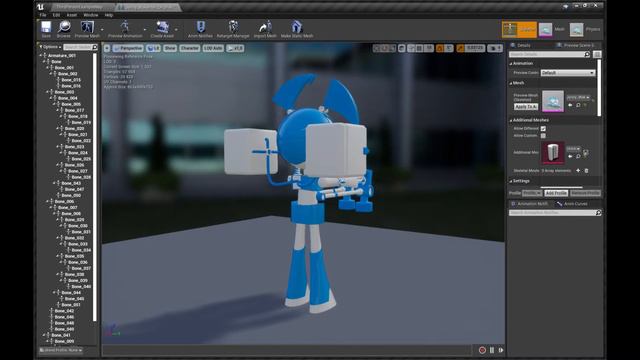640x360 pixels.
Task: Open the Help menu
Action: pos(109,15)
